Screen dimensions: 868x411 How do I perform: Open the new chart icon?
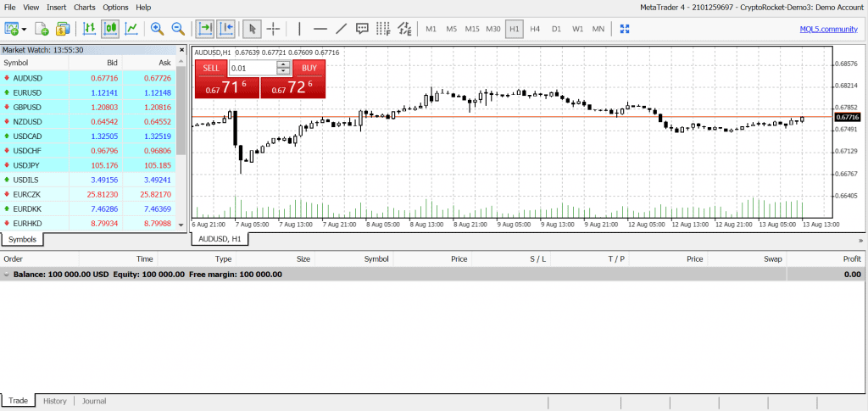pos(12,28)
